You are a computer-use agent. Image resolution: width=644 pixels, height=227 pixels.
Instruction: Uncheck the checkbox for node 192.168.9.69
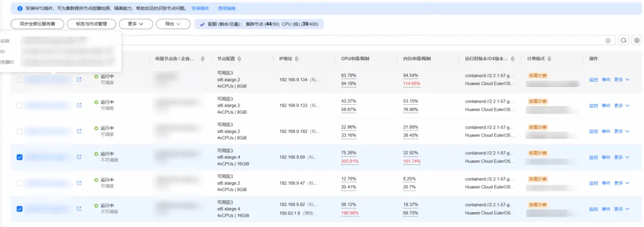[x=20, y=157]
